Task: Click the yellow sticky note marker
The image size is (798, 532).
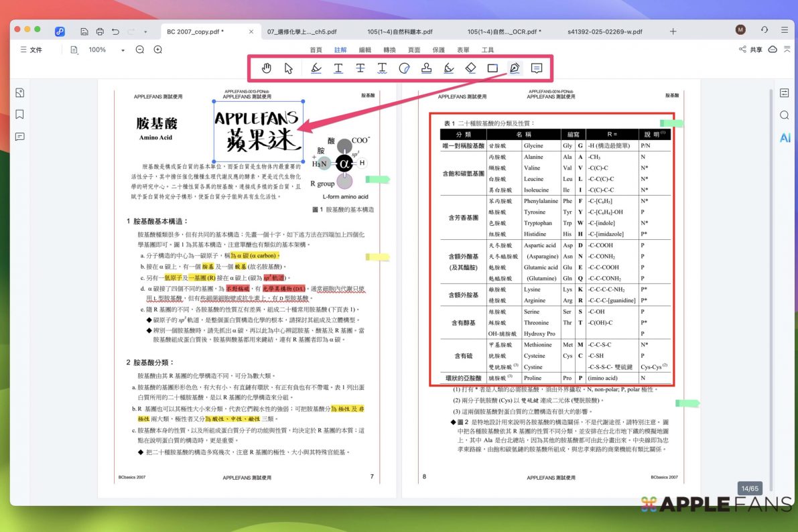Action: [377, 257]
